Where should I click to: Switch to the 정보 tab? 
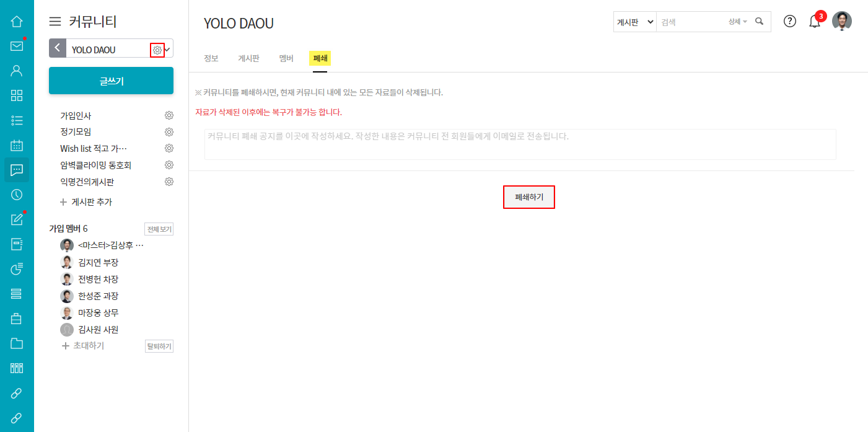point(211,58)
